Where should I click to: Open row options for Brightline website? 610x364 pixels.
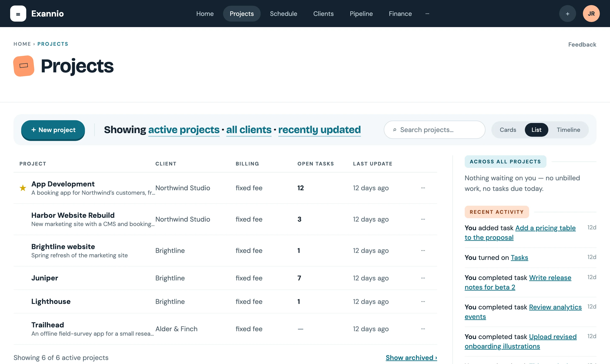[423, 250]
